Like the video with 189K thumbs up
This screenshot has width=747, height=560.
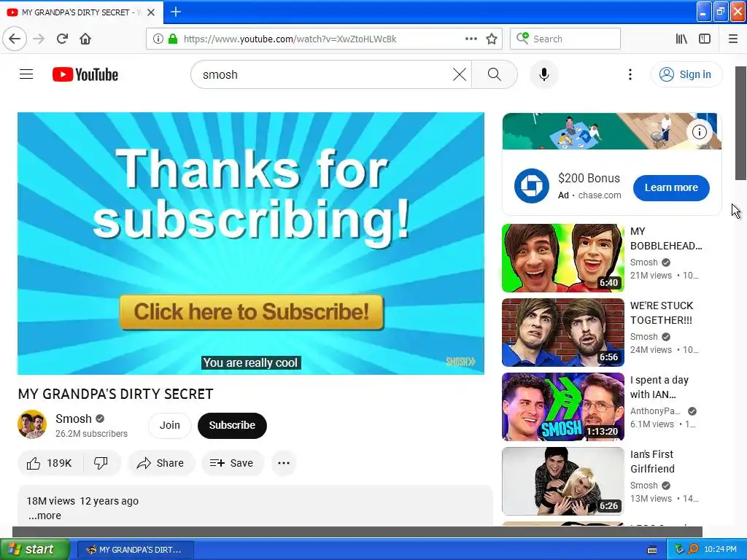(50, 463)
